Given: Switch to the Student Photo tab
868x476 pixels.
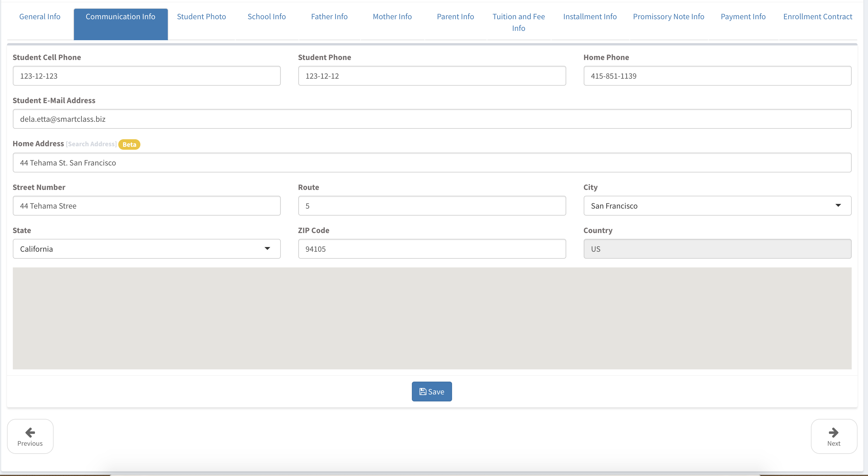Looking at the screenshot, I should [x=202, y=17].
